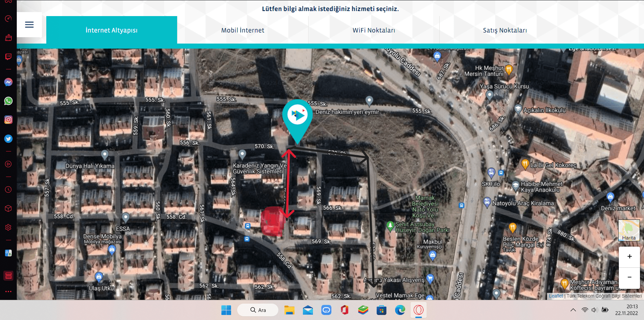Viewport: 644px width, 320px height.
Task: Open the WiFi Noktaları tab
Action: pyautogui.click(x=374, y=30)
